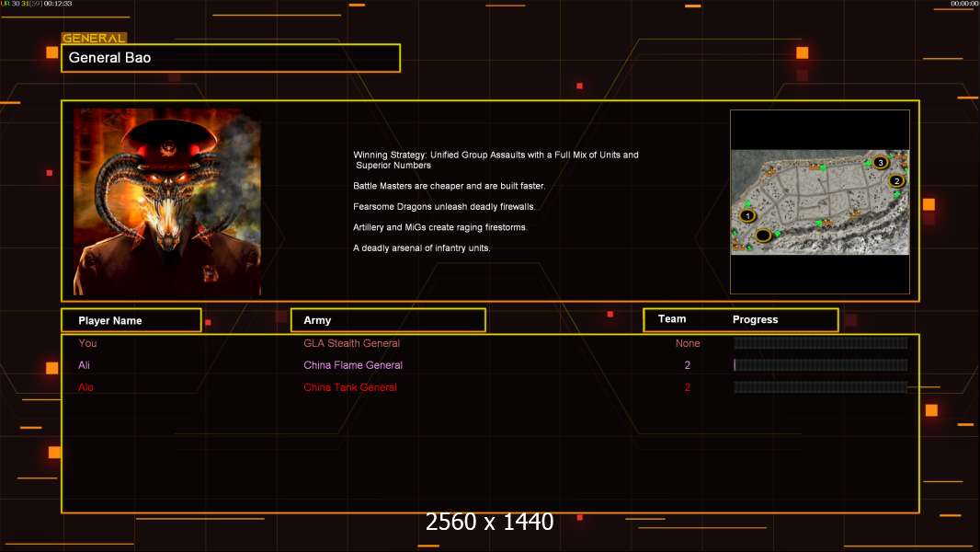The image size is (980, 552).
Task: Click the Player Name column header
Action: click(131, 320)
